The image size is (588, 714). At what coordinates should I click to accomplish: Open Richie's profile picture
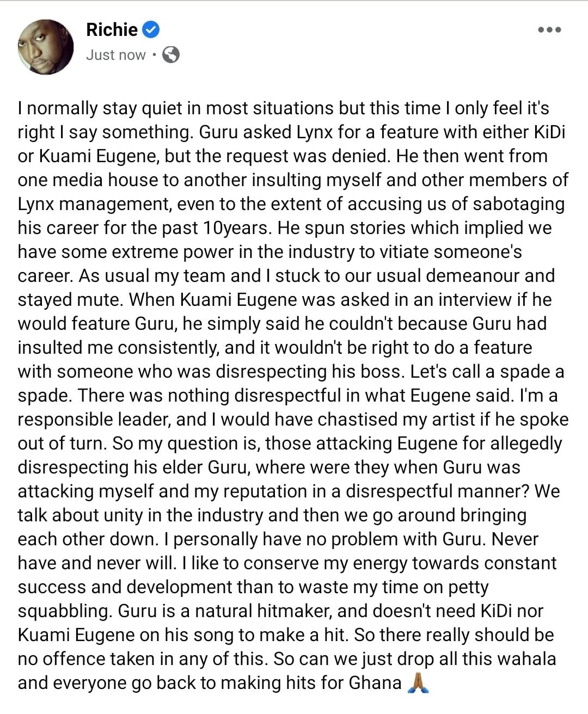click(x=46, y=47)
